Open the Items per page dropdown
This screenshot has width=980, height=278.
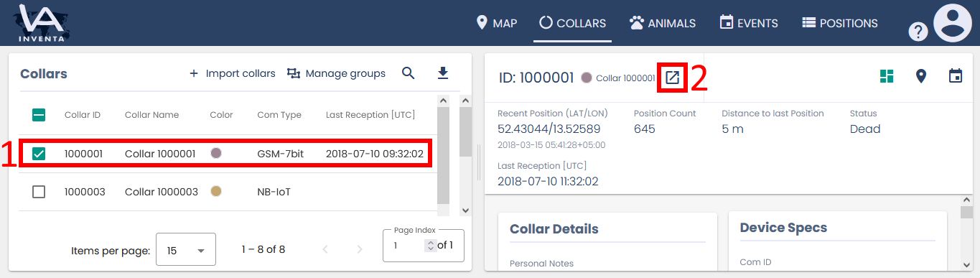[186, 250]
